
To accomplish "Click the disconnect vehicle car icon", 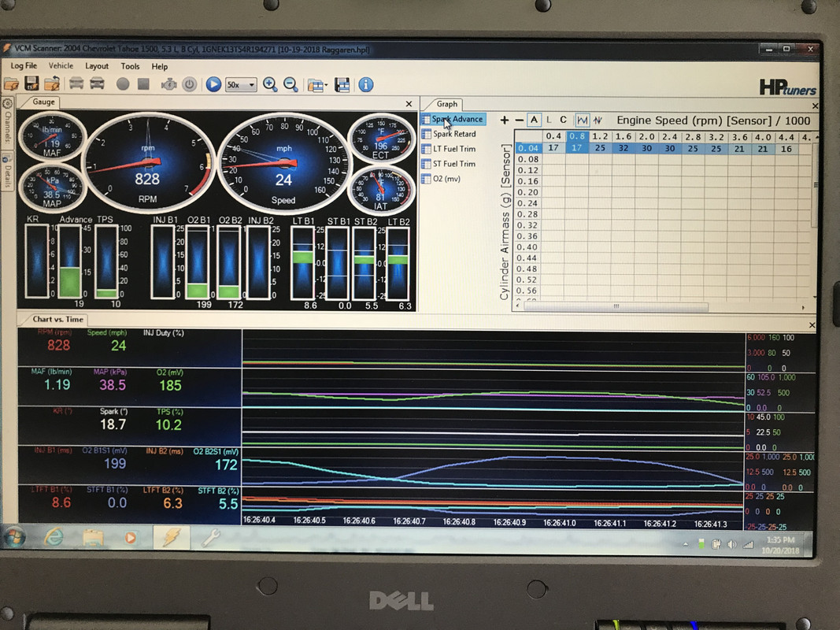I will coord(97,83).
